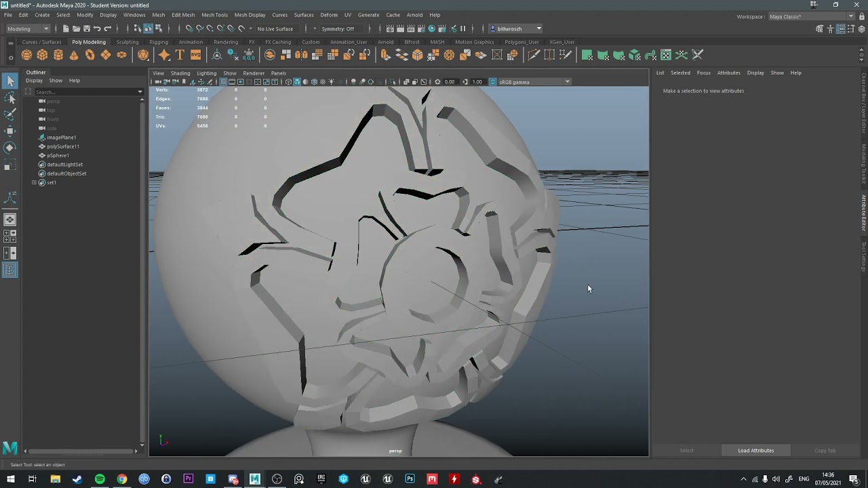This screenshot has width=868, height=488.
Task: Create a polygon sphere from shelf
Action: (26, 55)
